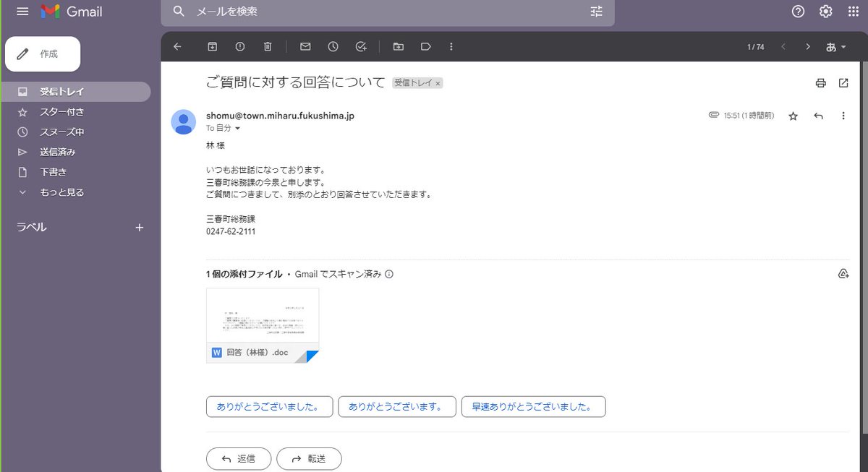The height and width of the screenshot is (472, 868).
Task: Click the 返信 reply button
Action: pos(239,459)
